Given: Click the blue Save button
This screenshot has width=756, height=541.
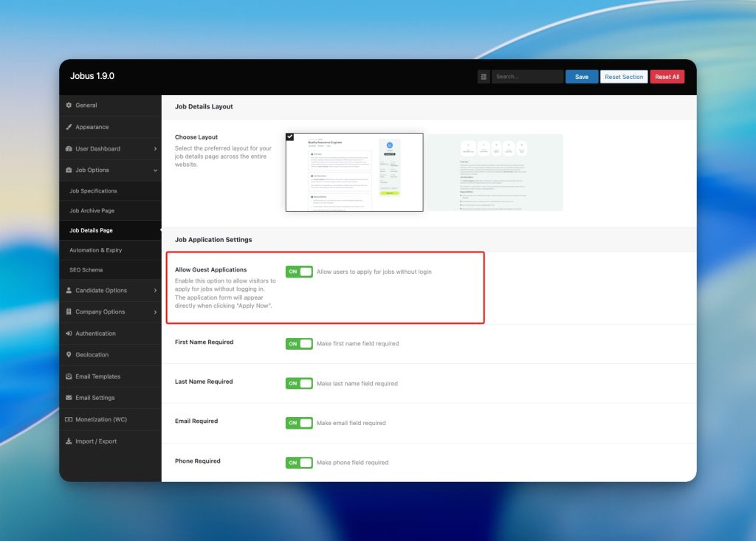Looking at the screenshot, I should point(582,77).
